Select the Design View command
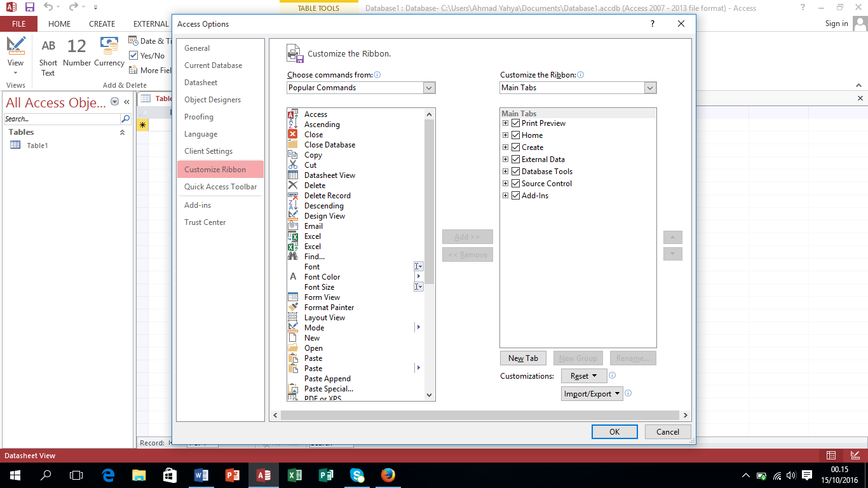 [x=326, y=215]
